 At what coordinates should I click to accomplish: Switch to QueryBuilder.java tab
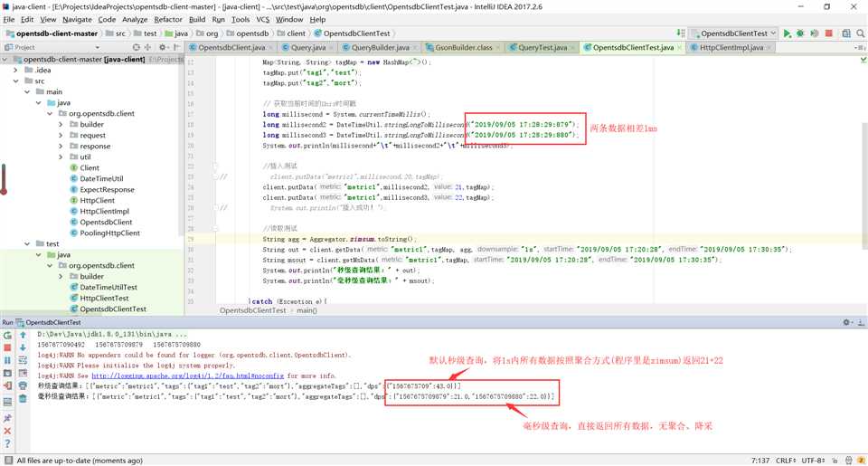[381, 48]
